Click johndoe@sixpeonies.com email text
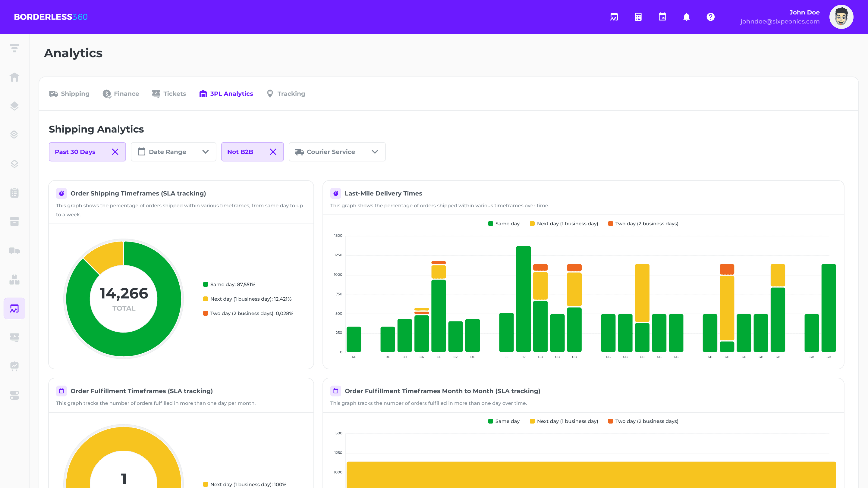Screen dimensions: 868x488 coord(780,22)
